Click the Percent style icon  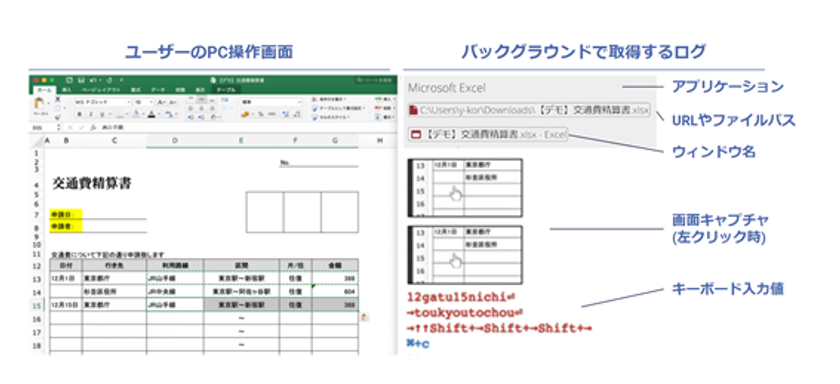click(x=260, y=114)
